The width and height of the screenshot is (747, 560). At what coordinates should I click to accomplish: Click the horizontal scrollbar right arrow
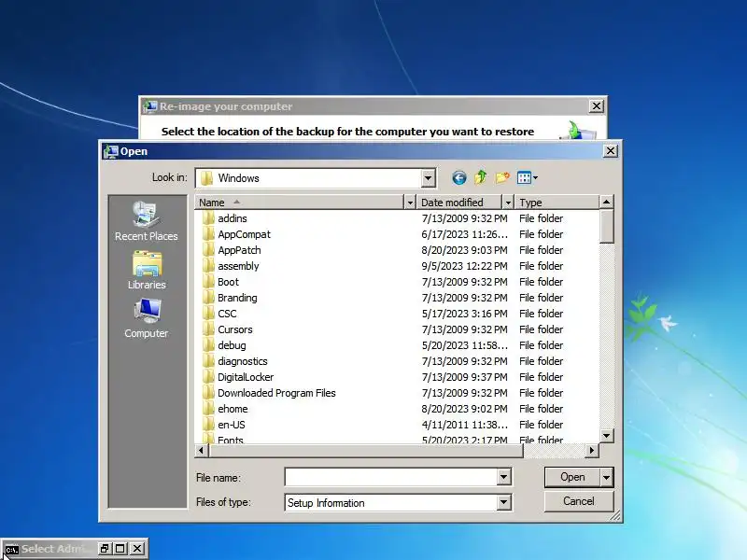pos(592,450)
